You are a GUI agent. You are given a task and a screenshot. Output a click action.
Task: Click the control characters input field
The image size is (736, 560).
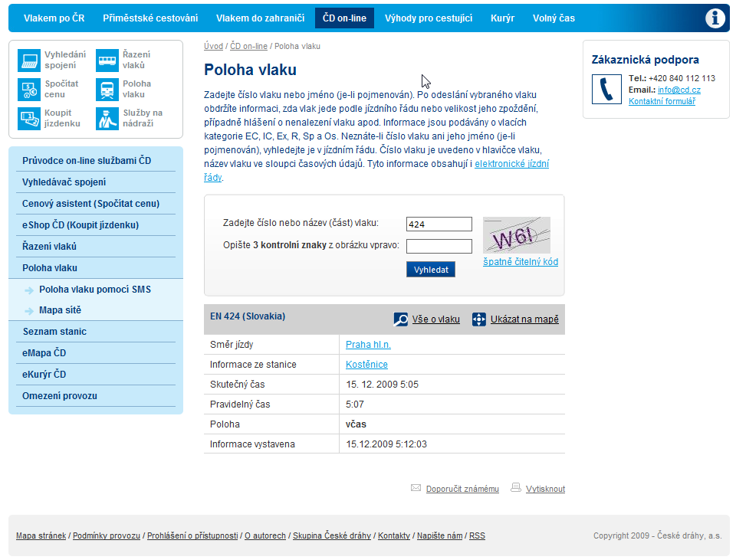439,247
